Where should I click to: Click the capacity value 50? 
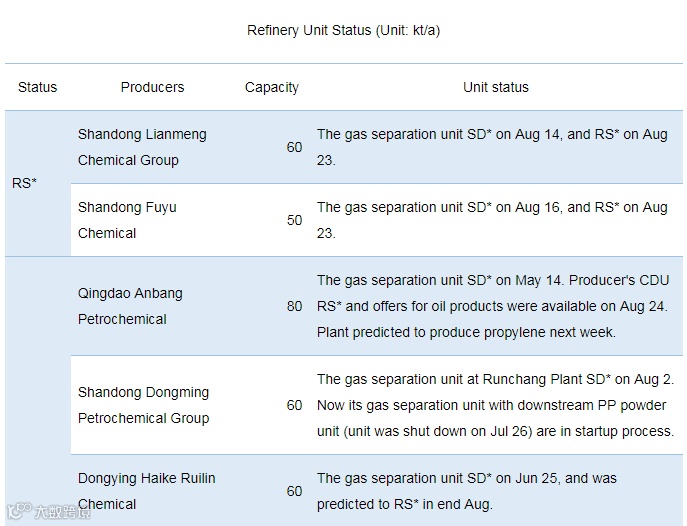[294, 220]
